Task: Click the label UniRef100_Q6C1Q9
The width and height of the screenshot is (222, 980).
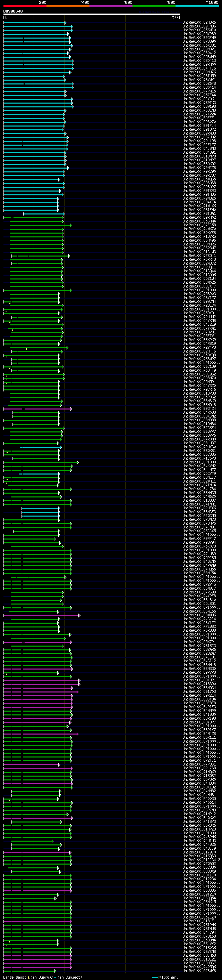Action: point(199,367)
